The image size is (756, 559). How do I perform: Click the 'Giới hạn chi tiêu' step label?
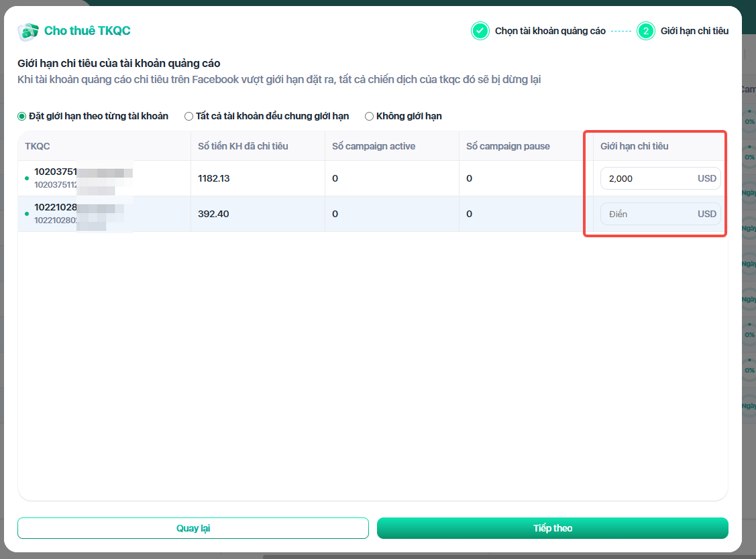tap(694, 31)
